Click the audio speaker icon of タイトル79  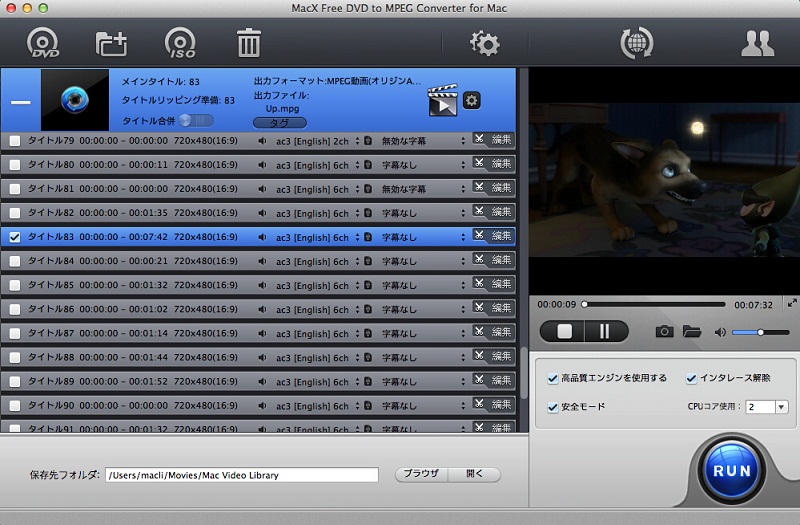[x=262, y=141]
